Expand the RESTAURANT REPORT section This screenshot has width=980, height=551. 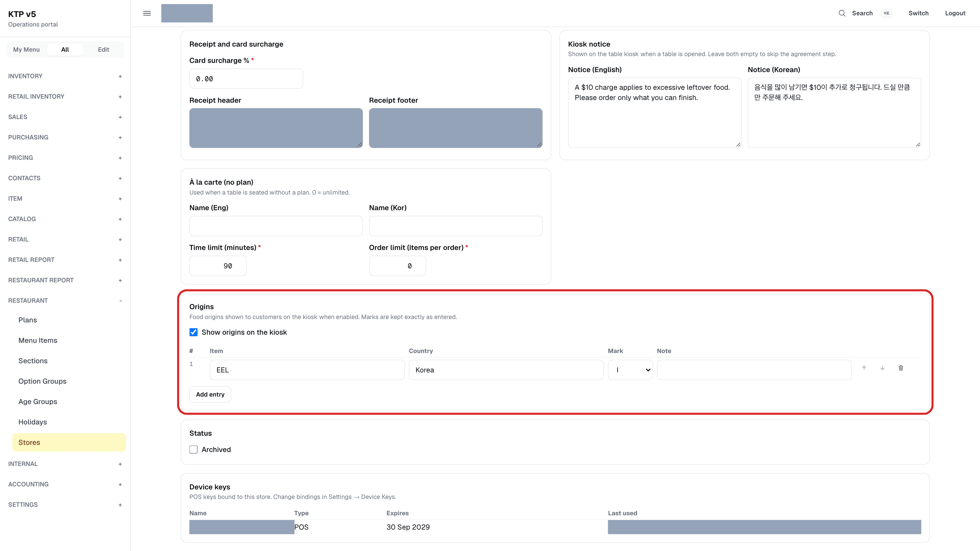pyautogui.click(x=65, y=280)
